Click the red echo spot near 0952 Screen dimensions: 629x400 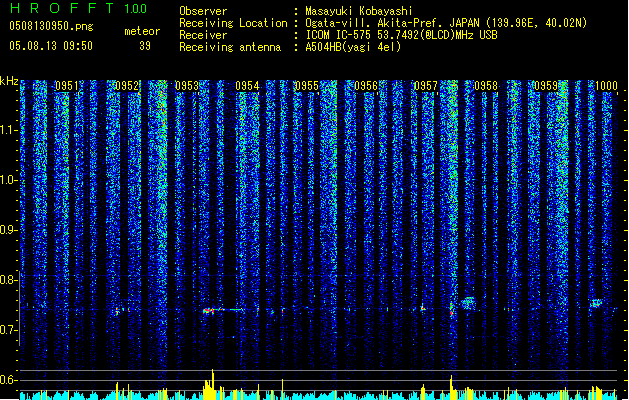click(117, 311)
